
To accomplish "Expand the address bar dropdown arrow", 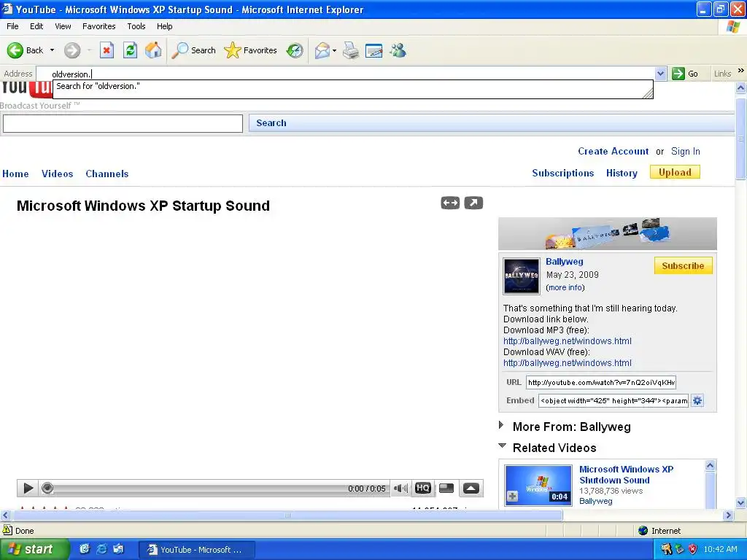I will tap(660, 74).
